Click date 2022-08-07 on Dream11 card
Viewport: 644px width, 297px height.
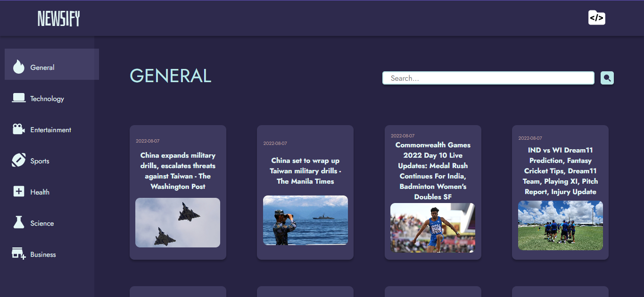coord(530,138)
